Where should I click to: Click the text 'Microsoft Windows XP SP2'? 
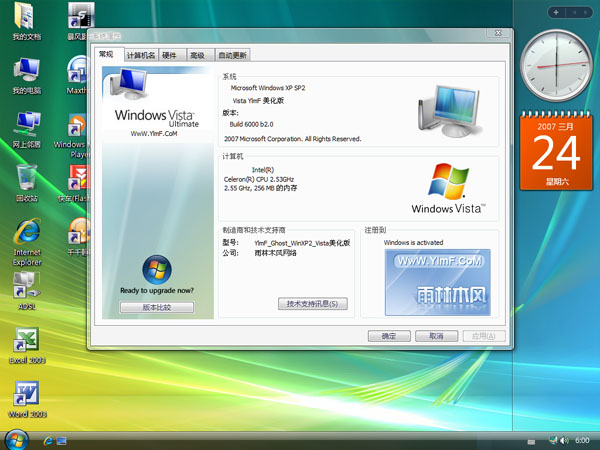[x=268, y=88]
